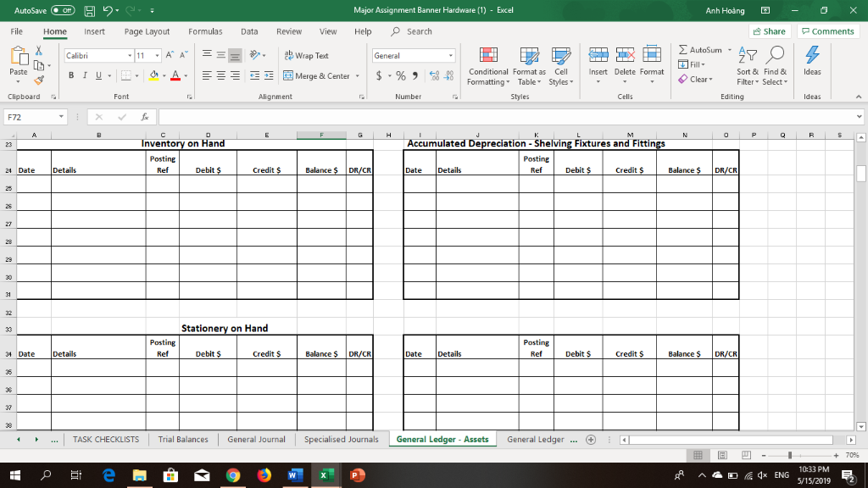
Task: Open the font size dropdown
Action: (157, 56)
